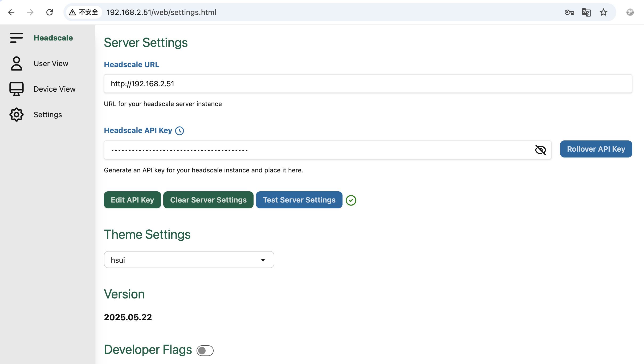Click the Headscale URL input field
Screen dimensions: 644x364
[x=368, y=84]
